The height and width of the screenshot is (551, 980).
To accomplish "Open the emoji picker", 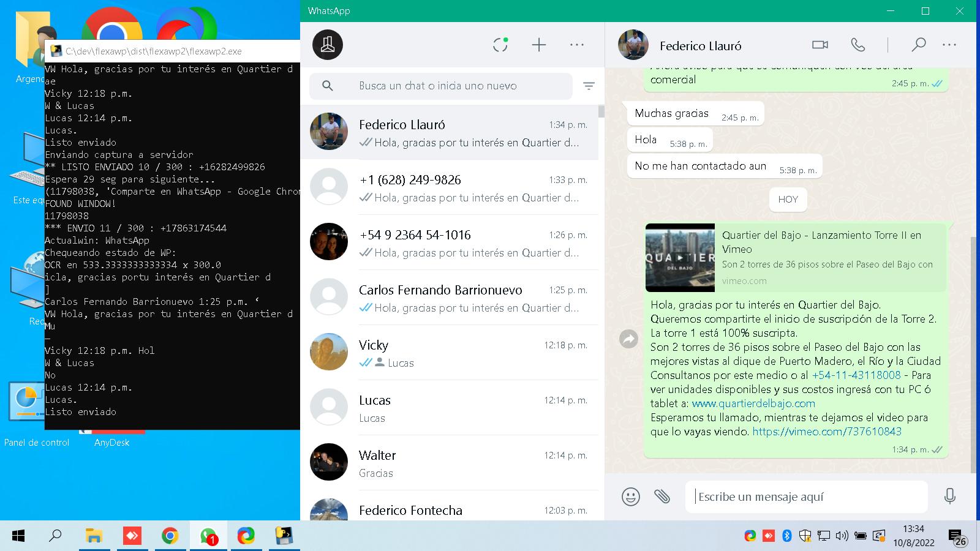I will [631, 497].
